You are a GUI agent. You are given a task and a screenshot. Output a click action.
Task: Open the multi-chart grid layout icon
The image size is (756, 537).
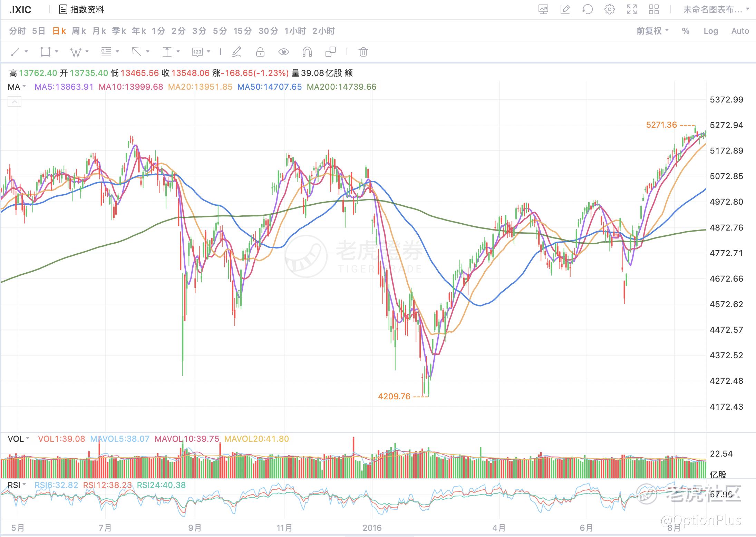(x=653, y=10)
